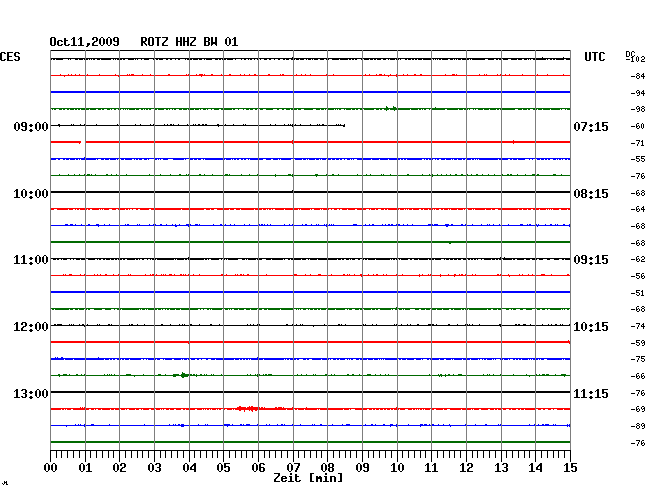Click minute tick label 06
Viewport: 650px width, 494px height.
258,468
